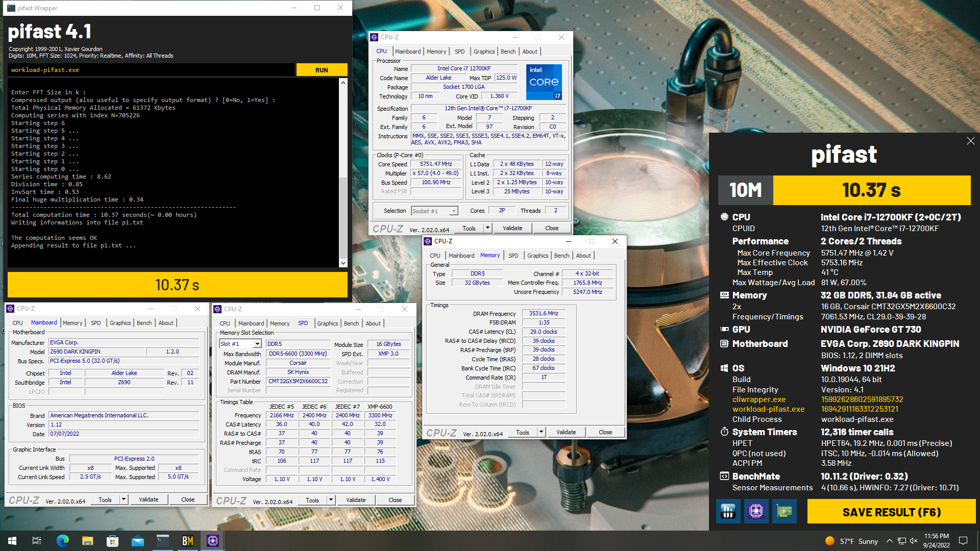The height and width of the screenshot is (551, 980).
Task: Click the CPU-Z window icon of the SPD window
Action: tap(217, 309)
